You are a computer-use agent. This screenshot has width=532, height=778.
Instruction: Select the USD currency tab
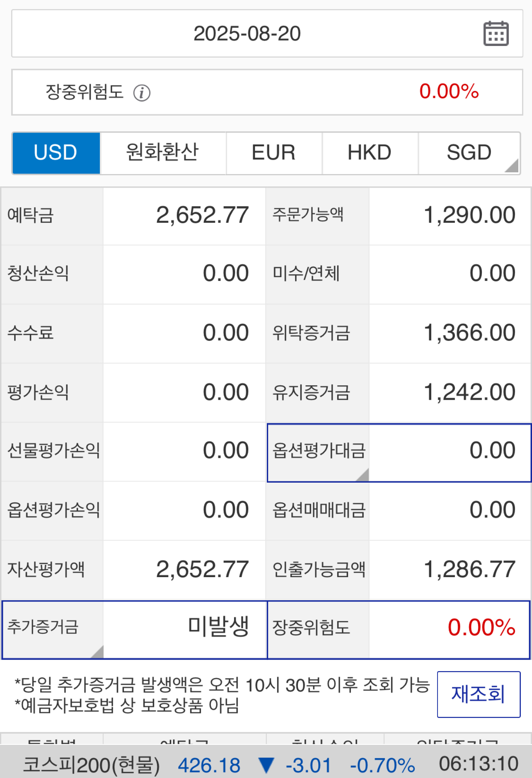coord(56,153)
